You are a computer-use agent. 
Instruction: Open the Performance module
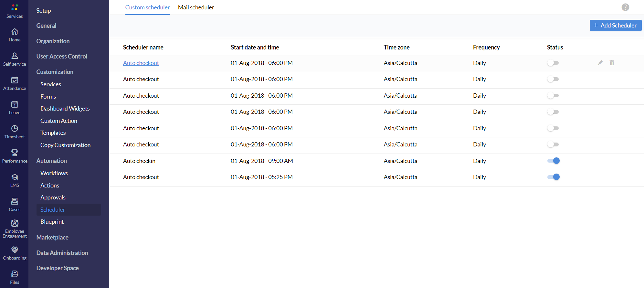pos(15,156)
